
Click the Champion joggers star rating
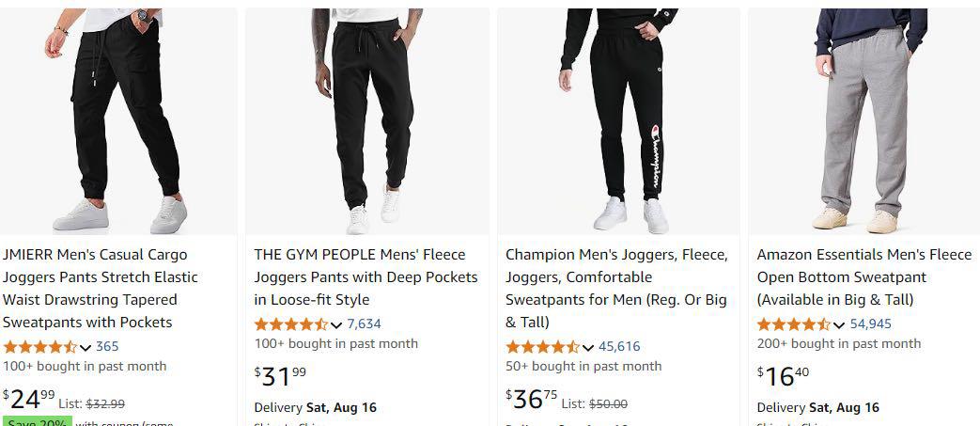click(543, 346)
